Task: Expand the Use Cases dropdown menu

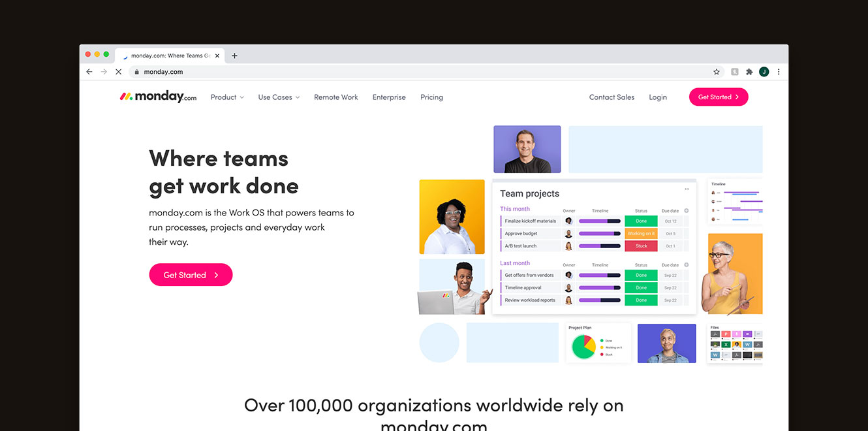Action: pos(279,97)
